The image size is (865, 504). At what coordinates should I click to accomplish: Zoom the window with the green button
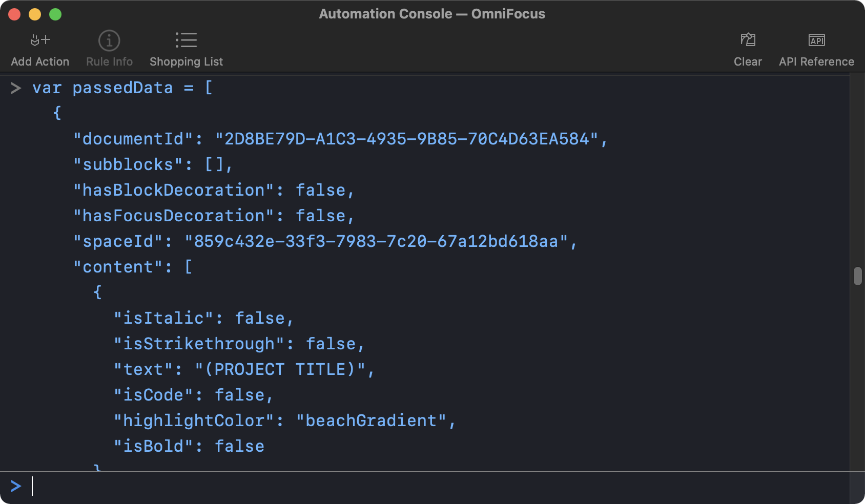(x=55, y=14)
